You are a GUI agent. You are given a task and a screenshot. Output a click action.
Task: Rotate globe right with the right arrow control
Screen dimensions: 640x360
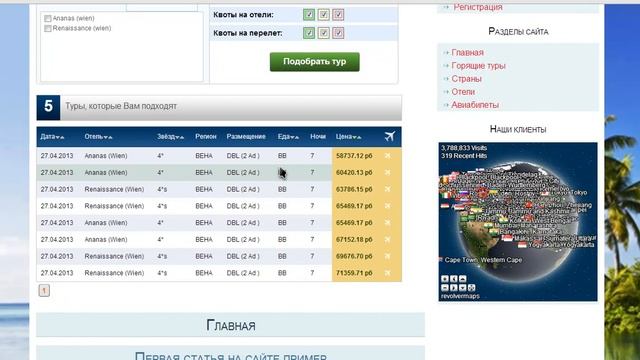pyautogui.click(x=454, y=287)
